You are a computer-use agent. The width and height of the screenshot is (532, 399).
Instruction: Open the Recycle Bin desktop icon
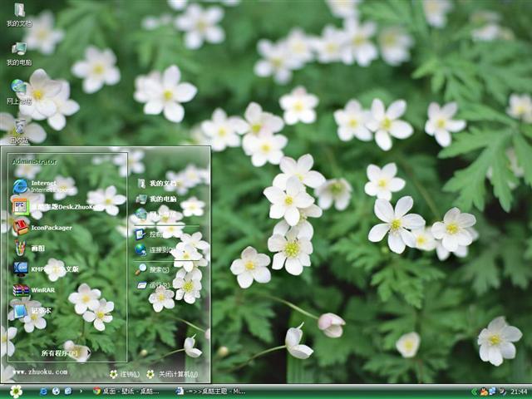tap(19, 131)
